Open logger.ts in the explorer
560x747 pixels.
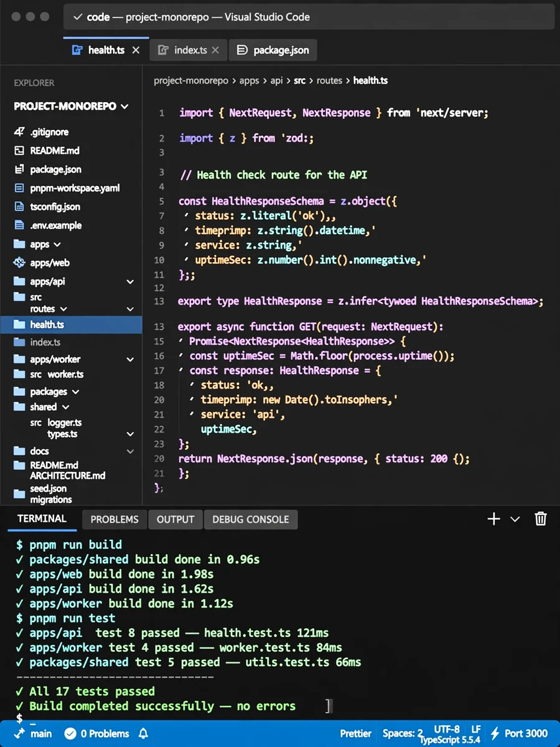[65, 423]
